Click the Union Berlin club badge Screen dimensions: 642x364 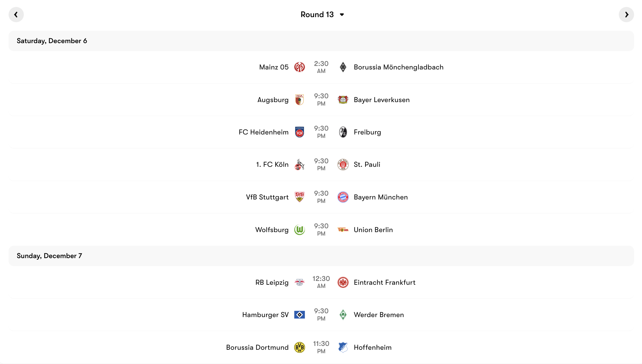(x=343, y=230)
